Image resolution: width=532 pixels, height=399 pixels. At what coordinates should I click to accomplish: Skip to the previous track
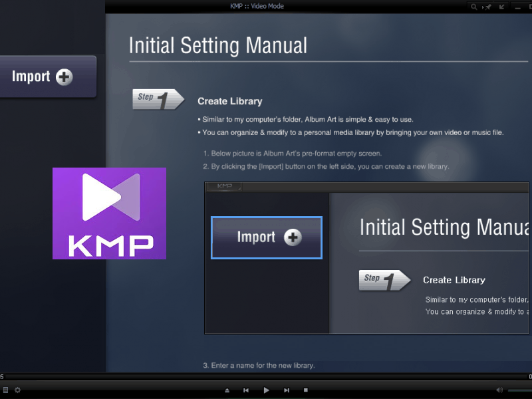coord(246,390)
